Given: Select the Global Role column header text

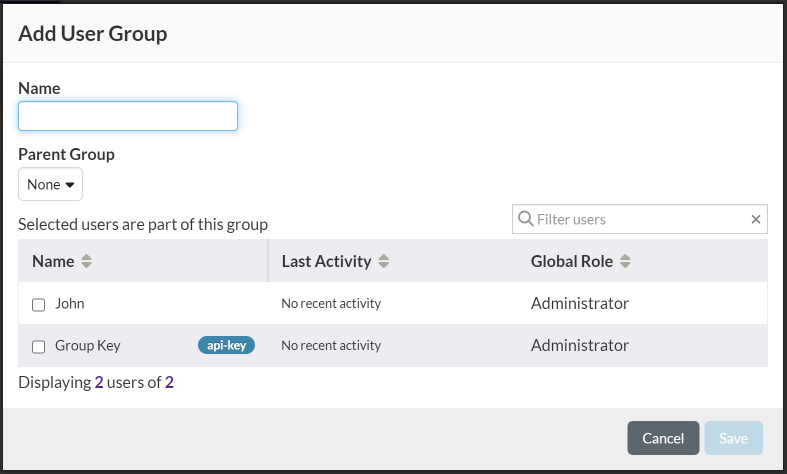Looking at the screenshot, I should click(572, 261).
